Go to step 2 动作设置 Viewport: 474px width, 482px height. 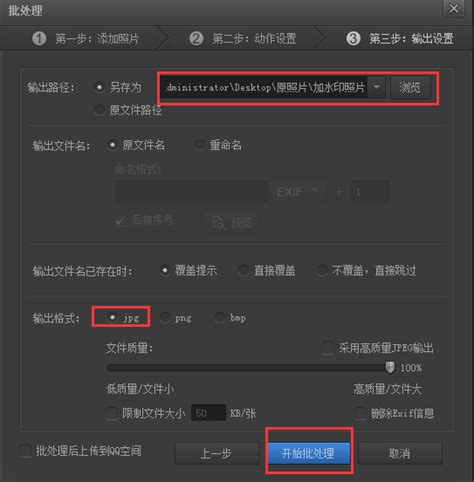tap(242, 39)
